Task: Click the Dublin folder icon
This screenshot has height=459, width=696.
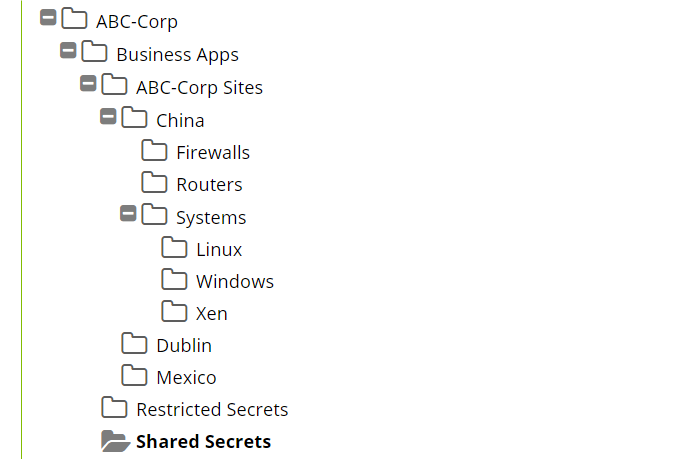Action: [134, 343]
